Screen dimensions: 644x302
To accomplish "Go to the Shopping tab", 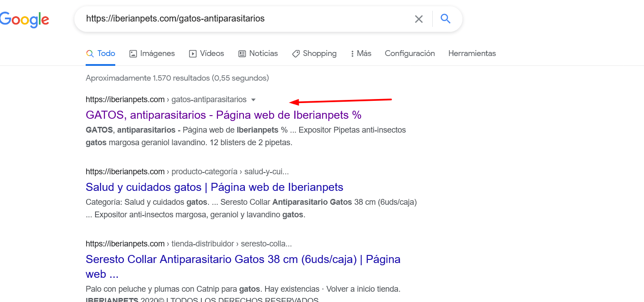I will coord(314,53).
